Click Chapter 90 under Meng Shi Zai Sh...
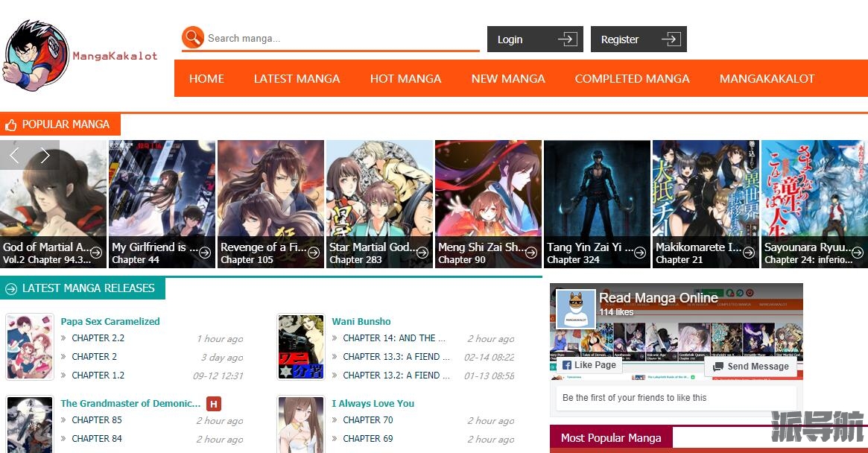868x453 pixels. pos(462,260)
